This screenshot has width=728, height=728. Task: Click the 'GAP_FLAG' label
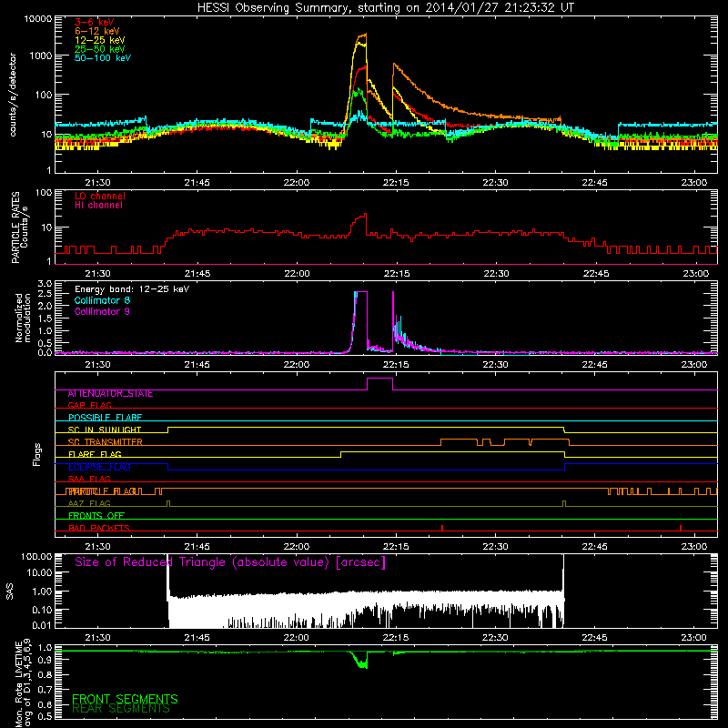[x=89, y=405]
